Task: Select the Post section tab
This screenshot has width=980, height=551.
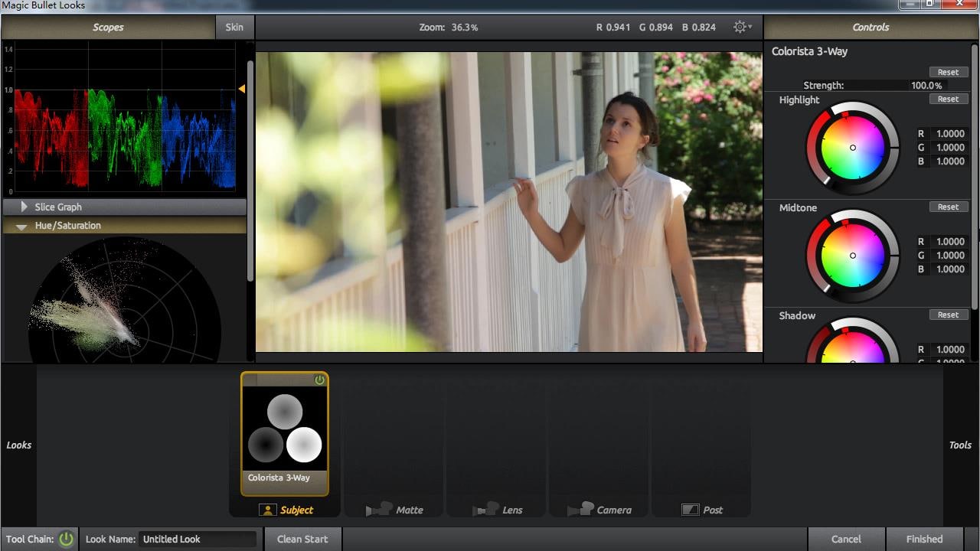Action: (x=701, y=510)
